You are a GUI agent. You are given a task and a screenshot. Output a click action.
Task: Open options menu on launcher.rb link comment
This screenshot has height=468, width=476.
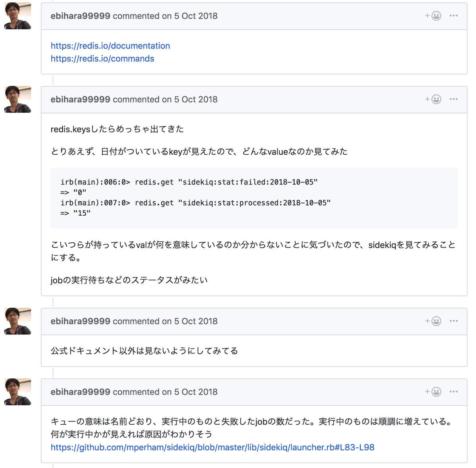454,392
